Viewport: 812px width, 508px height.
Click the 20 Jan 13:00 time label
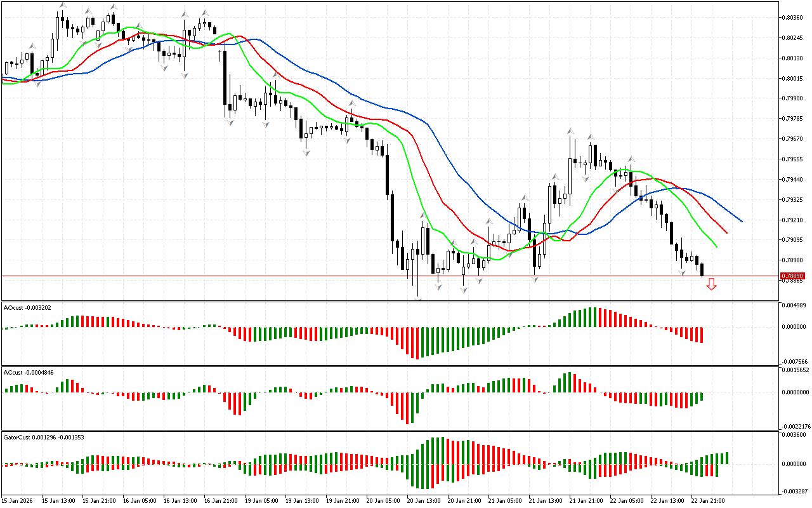(424, 500)
